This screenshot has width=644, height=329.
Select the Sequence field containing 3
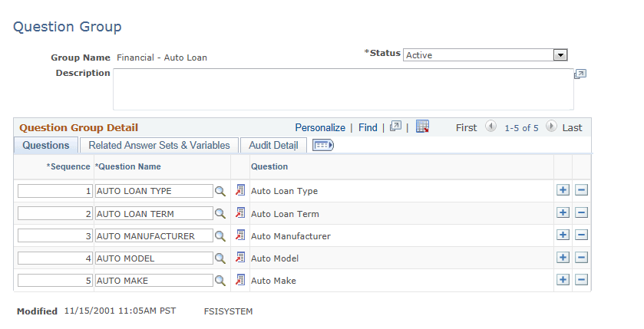(x=55, y=236)
